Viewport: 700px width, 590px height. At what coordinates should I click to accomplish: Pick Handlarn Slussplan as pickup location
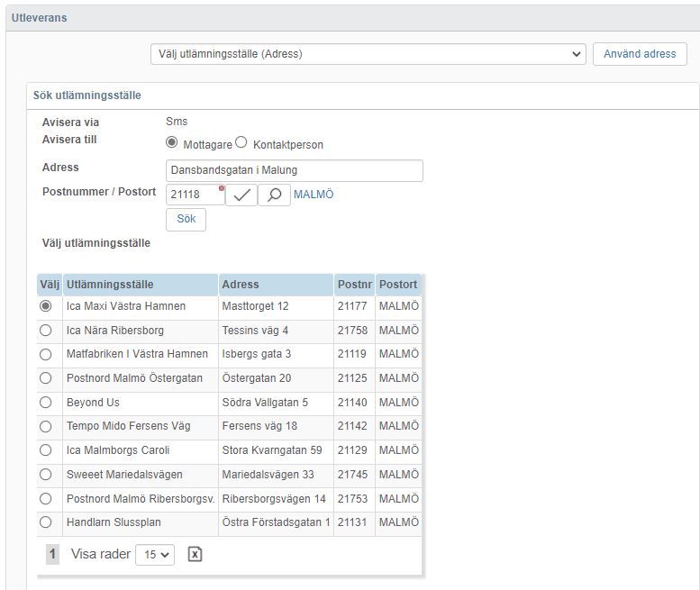[x=46, y=522]
